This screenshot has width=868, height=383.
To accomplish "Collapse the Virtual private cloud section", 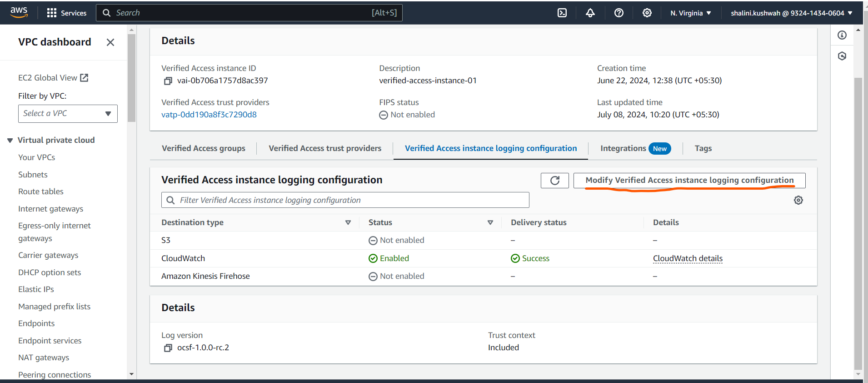I will pos(10,141).
